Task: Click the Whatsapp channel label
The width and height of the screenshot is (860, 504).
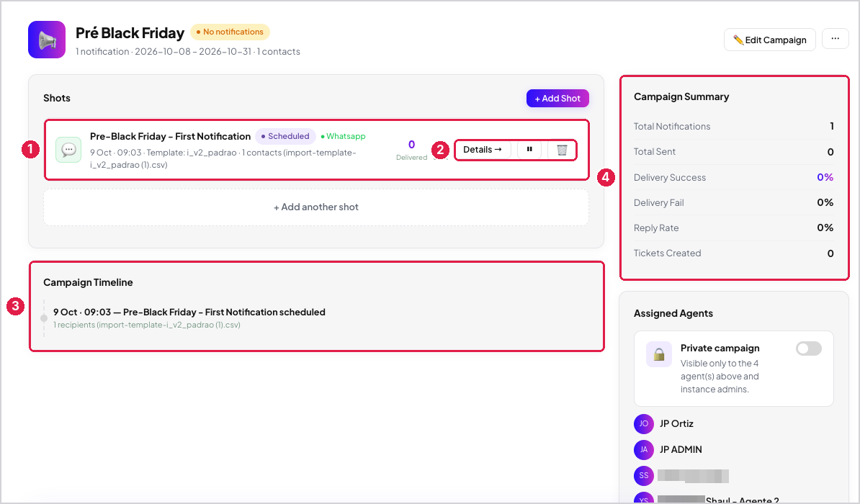Action: pyautogui.click(x=343, y=136)
